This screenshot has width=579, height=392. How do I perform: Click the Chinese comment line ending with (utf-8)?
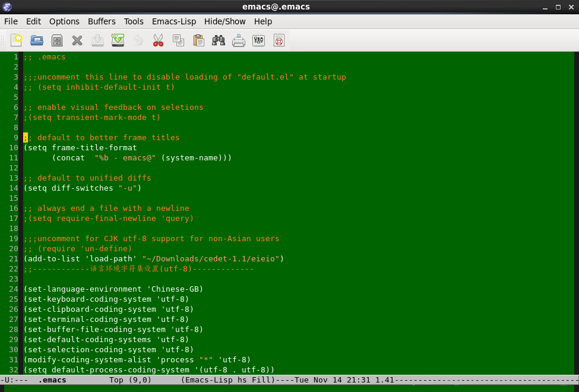[138, 269]
